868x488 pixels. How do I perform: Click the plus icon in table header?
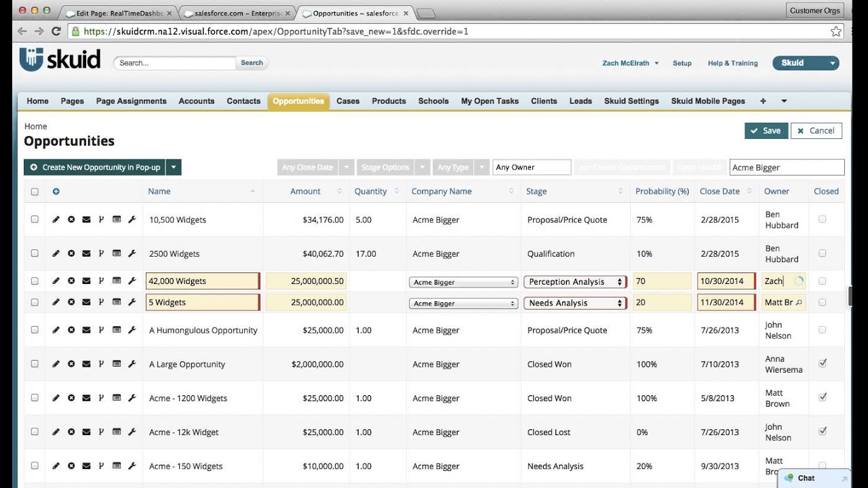point(56,191)
